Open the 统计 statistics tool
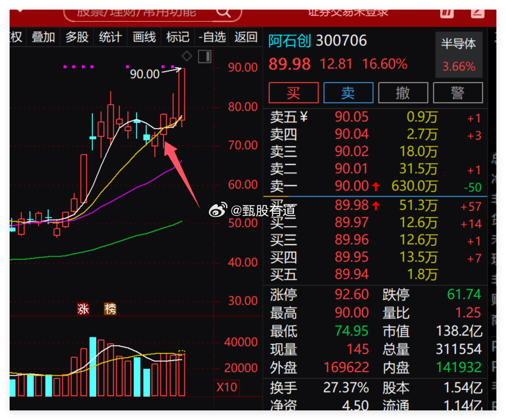Screen dimensions: 506x420 (x=110, y=37)
